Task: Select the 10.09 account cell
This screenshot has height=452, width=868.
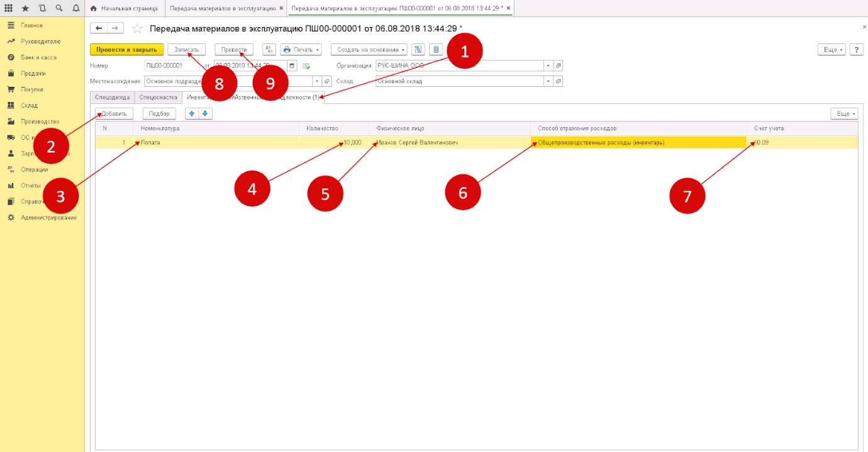Action: [x=803, y=143]
